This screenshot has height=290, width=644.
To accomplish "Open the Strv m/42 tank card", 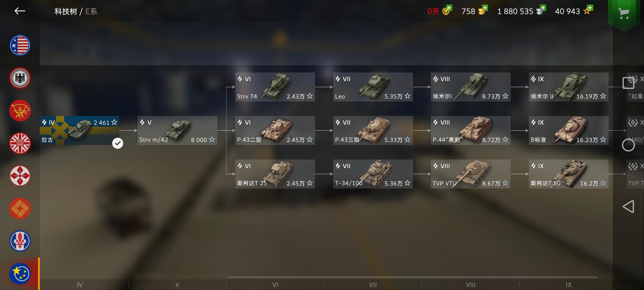I will point(177,130).
